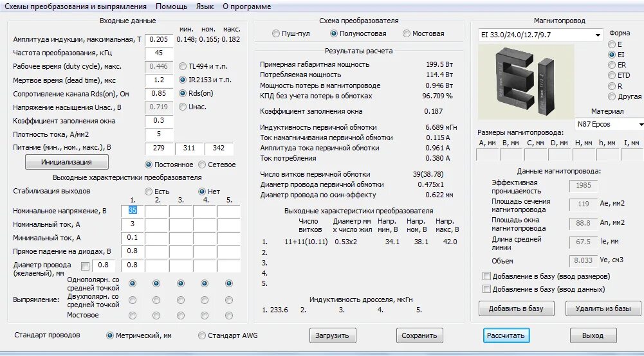
Task: Select Мостовое rectification for output 3
Action: point(180,316)
